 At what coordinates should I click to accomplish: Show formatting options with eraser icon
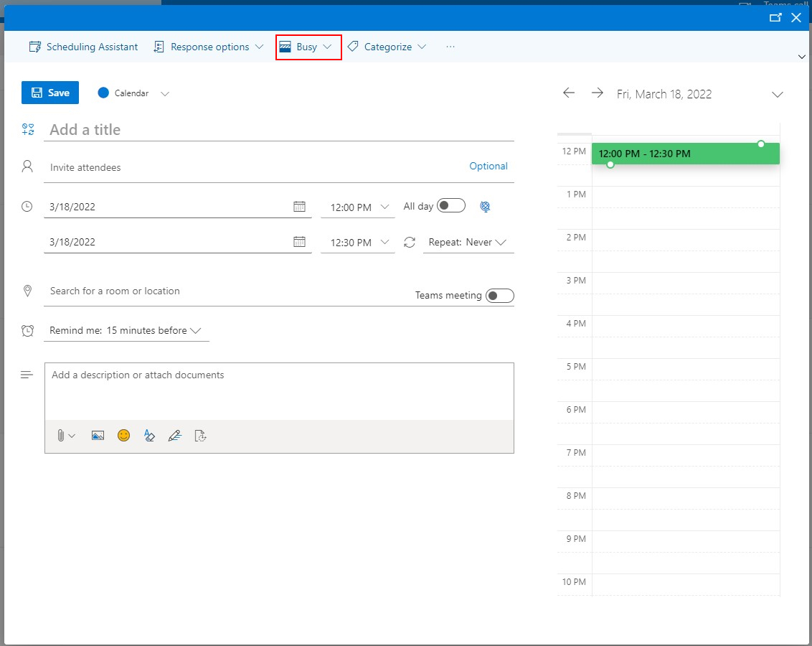(149, 436)
